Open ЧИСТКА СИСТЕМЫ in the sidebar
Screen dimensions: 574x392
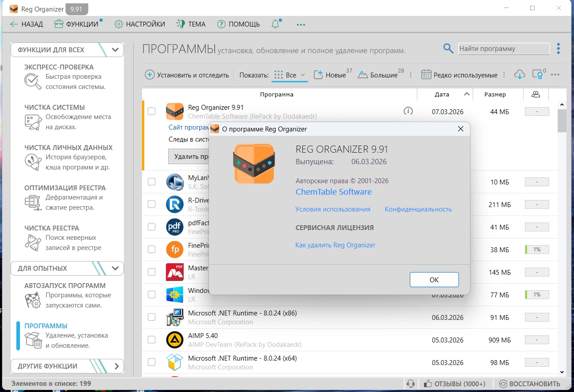coord(68,117)
